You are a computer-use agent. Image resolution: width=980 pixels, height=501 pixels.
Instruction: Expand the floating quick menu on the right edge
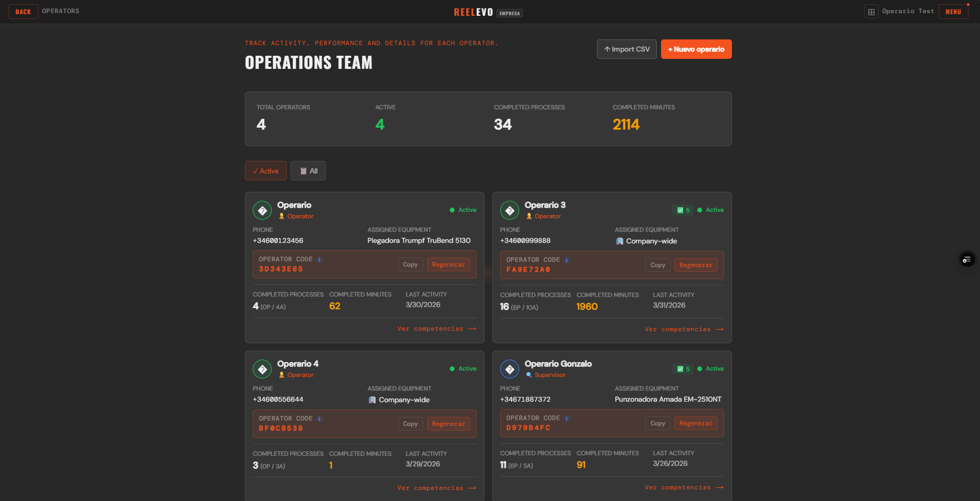[967, 259]
